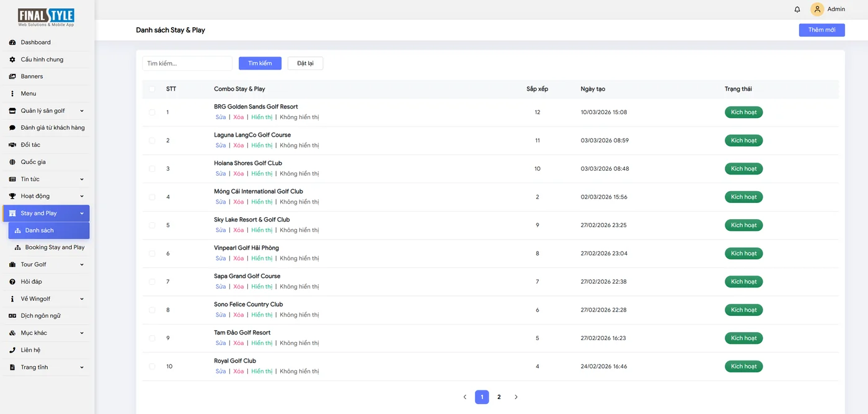Expand the Trang tĩnh submenu chevron
Image resolution: width=868 pixels, height=414 pixels.
pyautogui.click(x=82, y=367)
